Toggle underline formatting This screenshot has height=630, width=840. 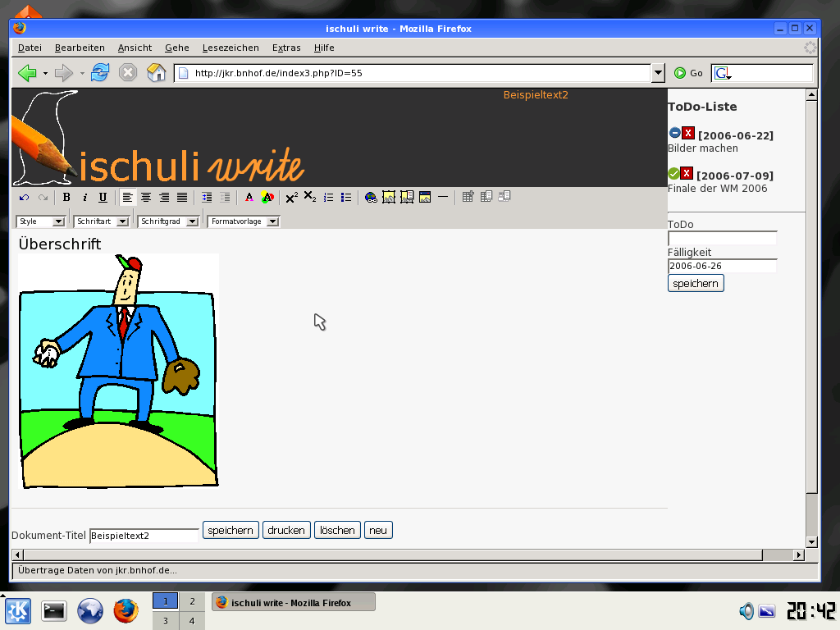point(103,198)
